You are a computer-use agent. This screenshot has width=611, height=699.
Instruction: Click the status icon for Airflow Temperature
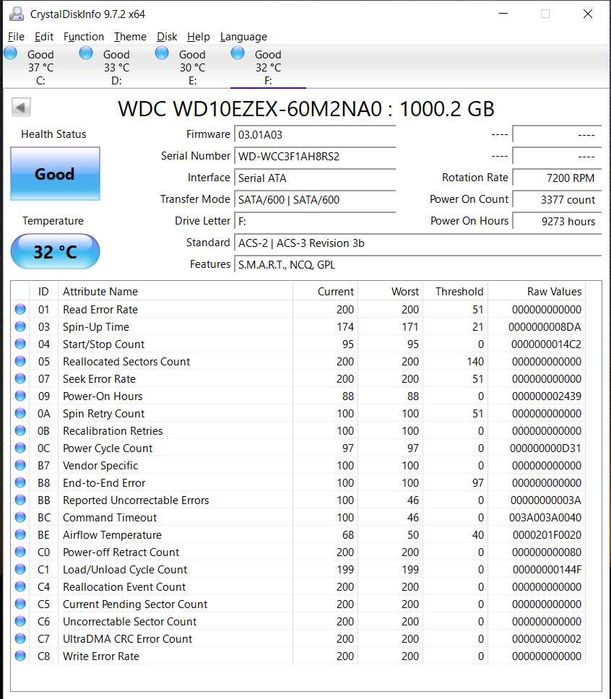coord(20,535)
